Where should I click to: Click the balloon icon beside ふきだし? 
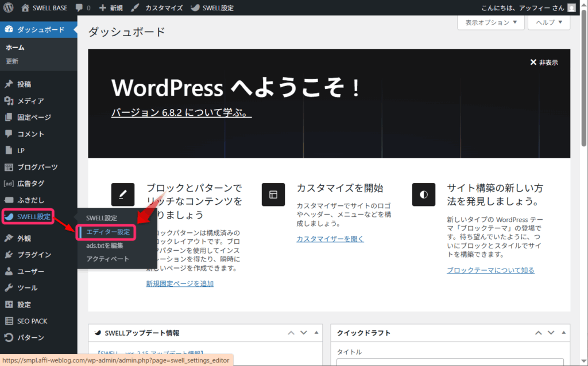click(9, 200)
